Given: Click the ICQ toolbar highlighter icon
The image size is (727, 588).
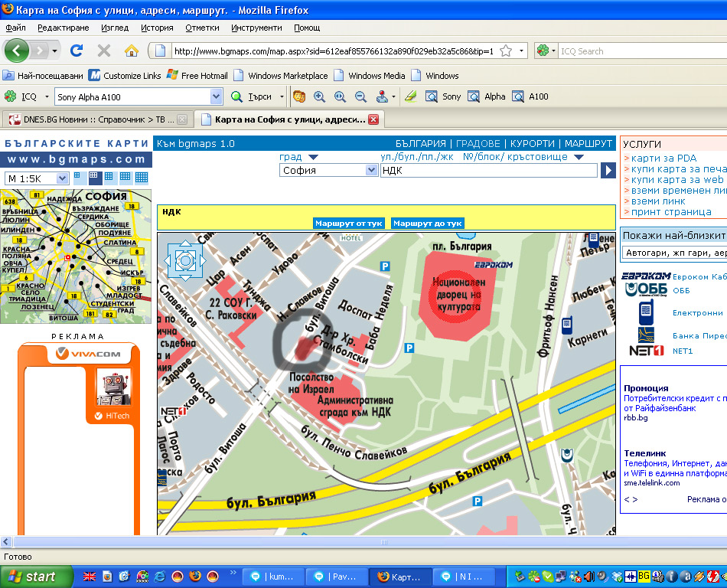Looking at the screenshot, I should point(411,96).
